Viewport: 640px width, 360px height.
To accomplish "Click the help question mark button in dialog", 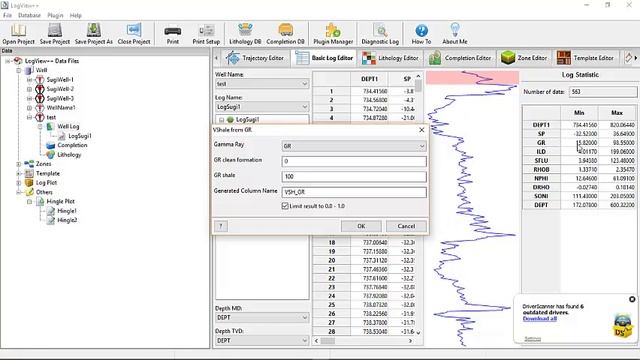I will [221, 226].
